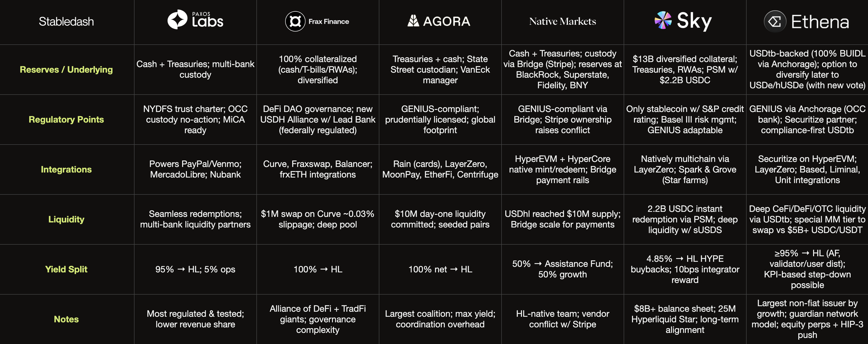
Task: Click the Agora triangle logo icon
Action: tap(413, 21)
